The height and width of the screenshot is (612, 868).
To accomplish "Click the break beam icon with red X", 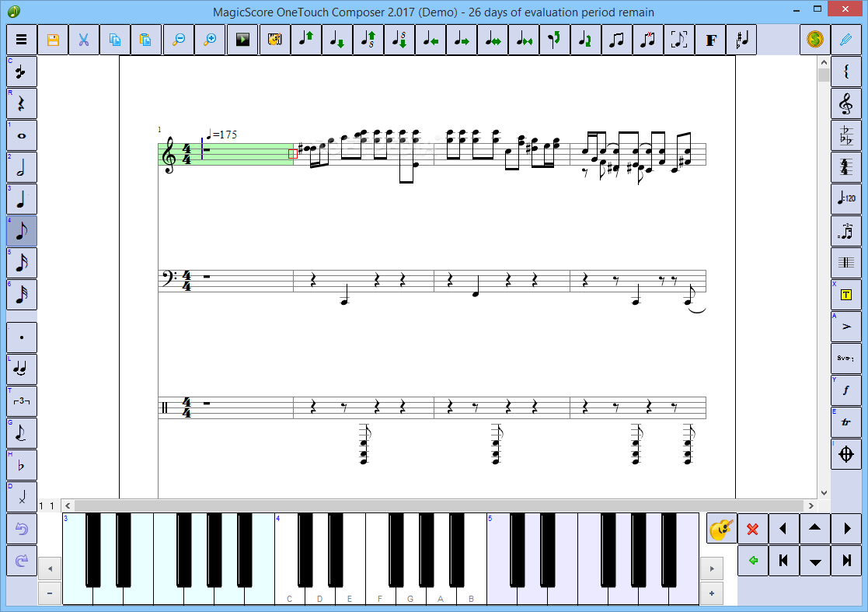I will click(x=647, y=40).
